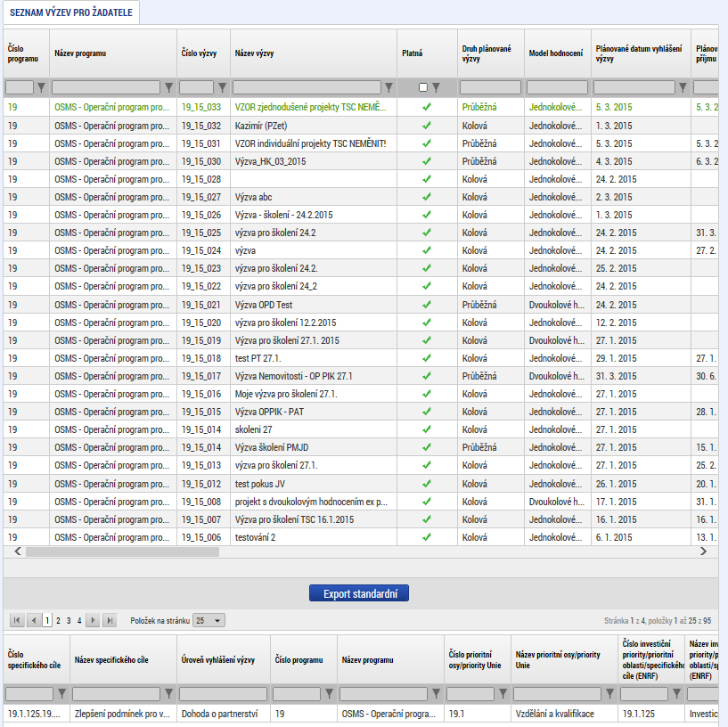Click Název výzvy filter input field
The height and width of the screenshot is (727, 728).
(307, 87)
